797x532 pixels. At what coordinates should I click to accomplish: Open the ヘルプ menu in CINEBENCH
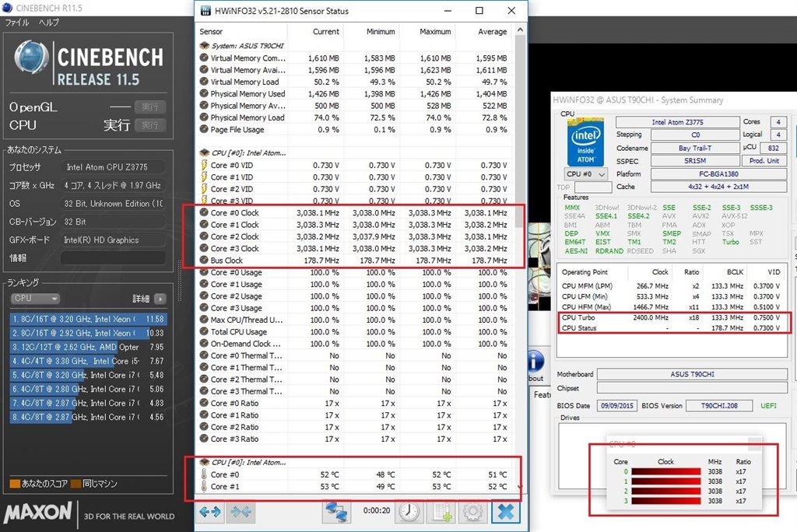click(x=49, y=23)
